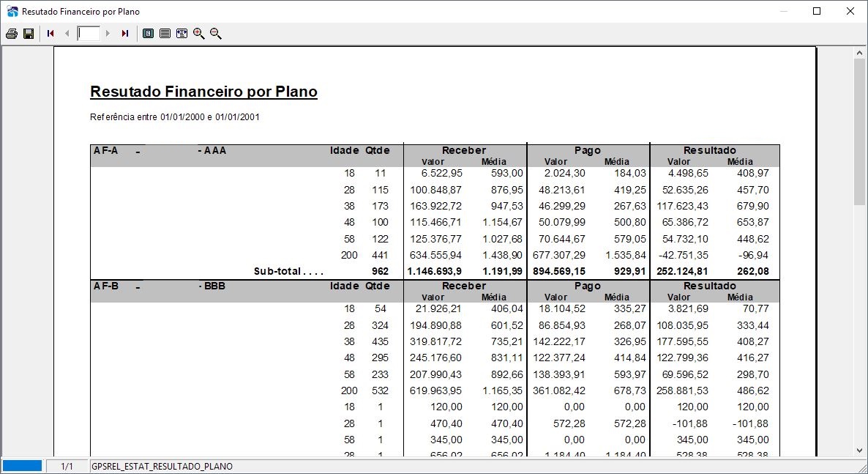This screenshot has width=868, height=474.
Task: Click the negative result -42.751,35
Action: (684, 256)
